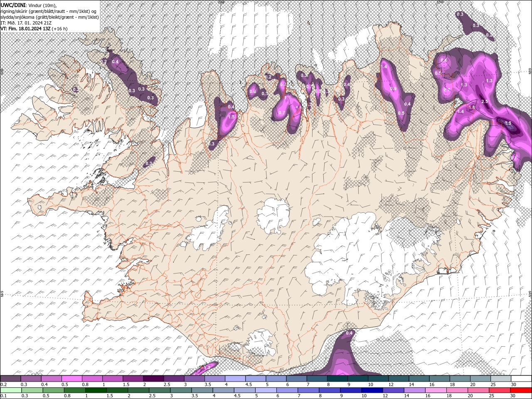Pick the darkest purple 2–2.5 snow scale swatch
532x399 pixels.
[x=153, y=378]
